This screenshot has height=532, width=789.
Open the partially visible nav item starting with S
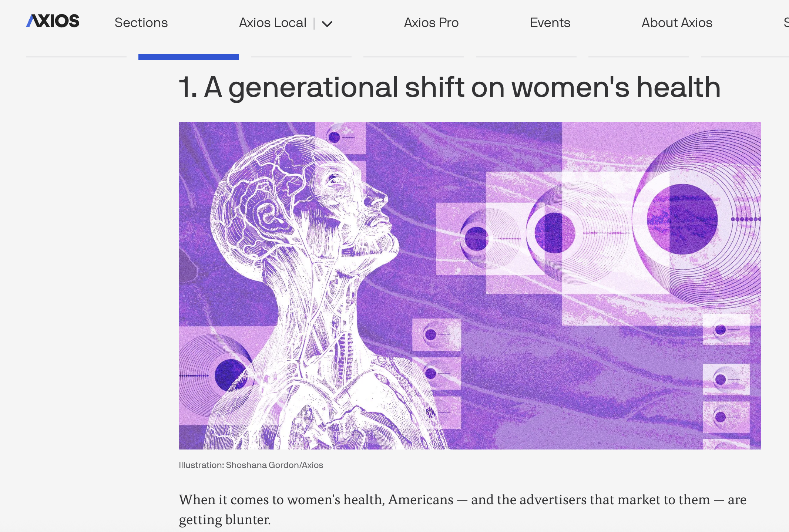(x=786, y=23)
